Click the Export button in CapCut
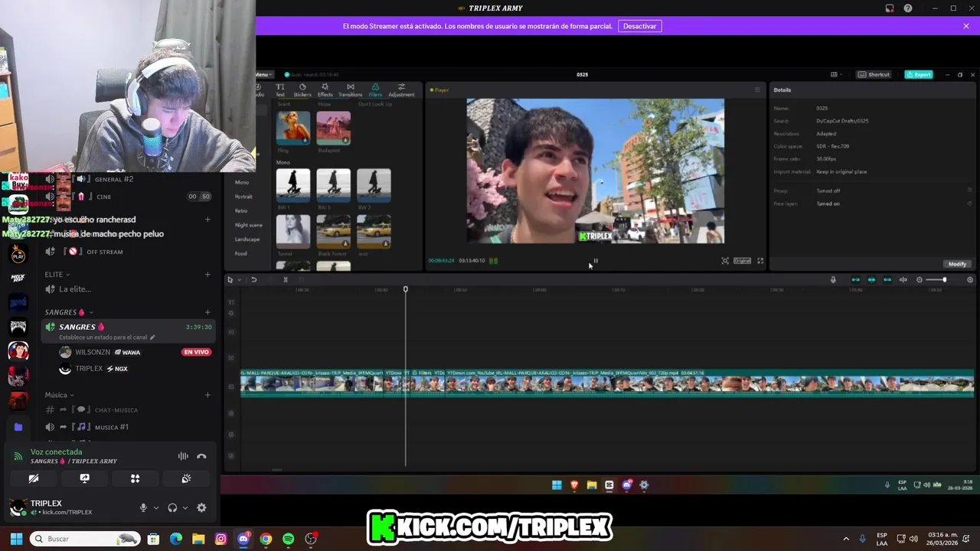Image resolution: width=980 pixels, height=551 pixels. [919, 74]
